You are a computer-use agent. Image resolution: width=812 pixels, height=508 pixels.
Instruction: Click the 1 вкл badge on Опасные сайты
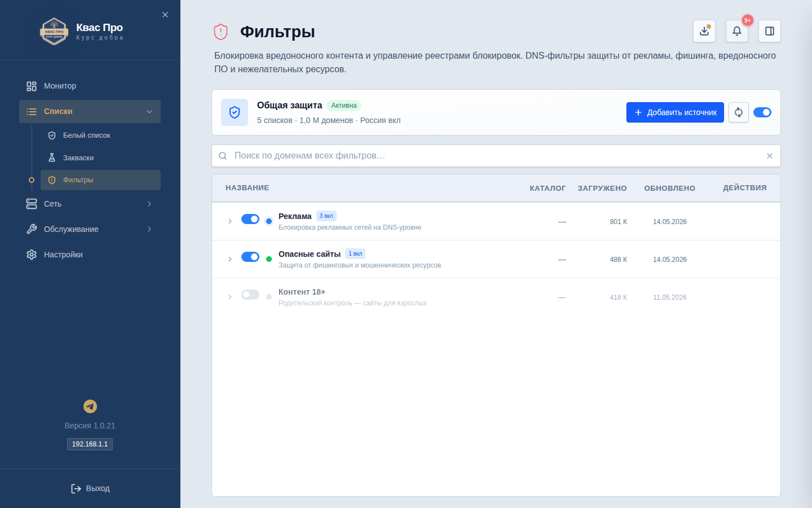355,254
